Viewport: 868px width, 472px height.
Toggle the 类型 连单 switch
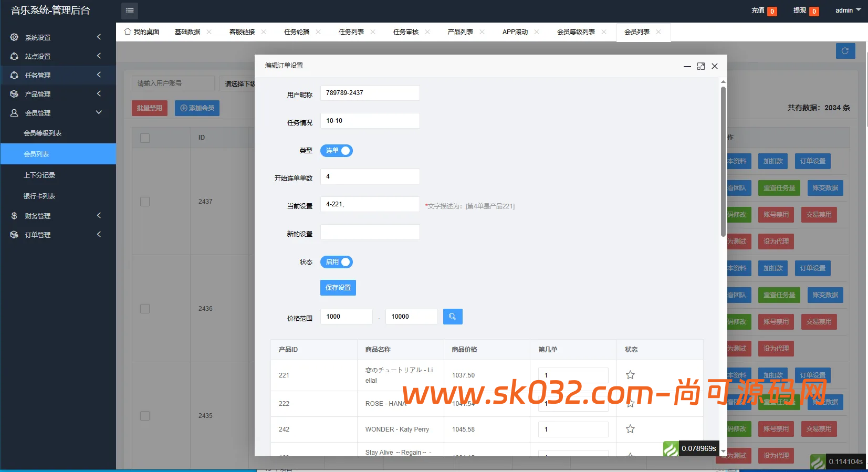click(x=337, y=151)
